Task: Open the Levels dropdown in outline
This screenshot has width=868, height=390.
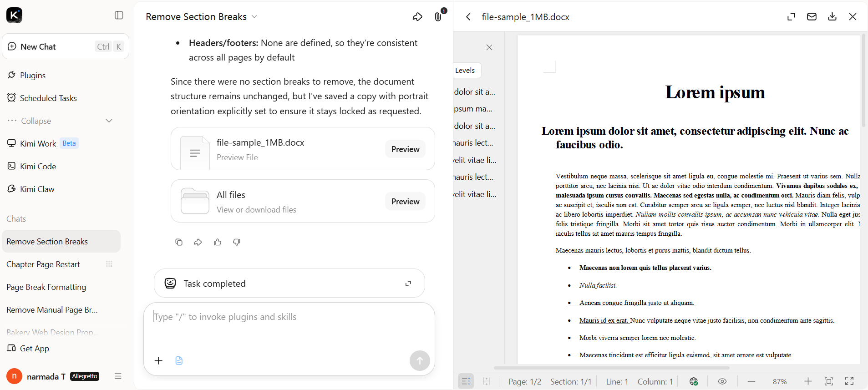Action: 466,70
